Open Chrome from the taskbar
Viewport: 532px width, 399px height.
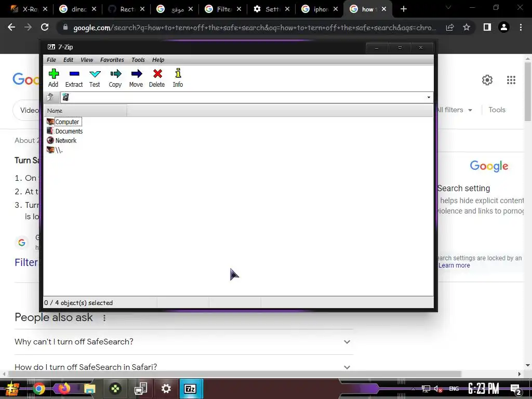click(x=38, y=389)
